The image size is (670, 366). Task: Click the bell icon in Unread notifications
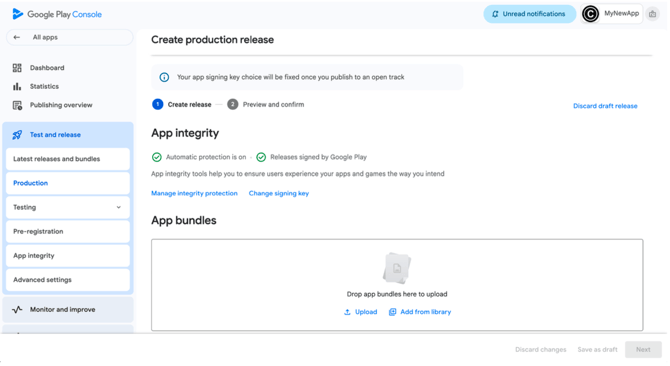[x=495, y=14]
